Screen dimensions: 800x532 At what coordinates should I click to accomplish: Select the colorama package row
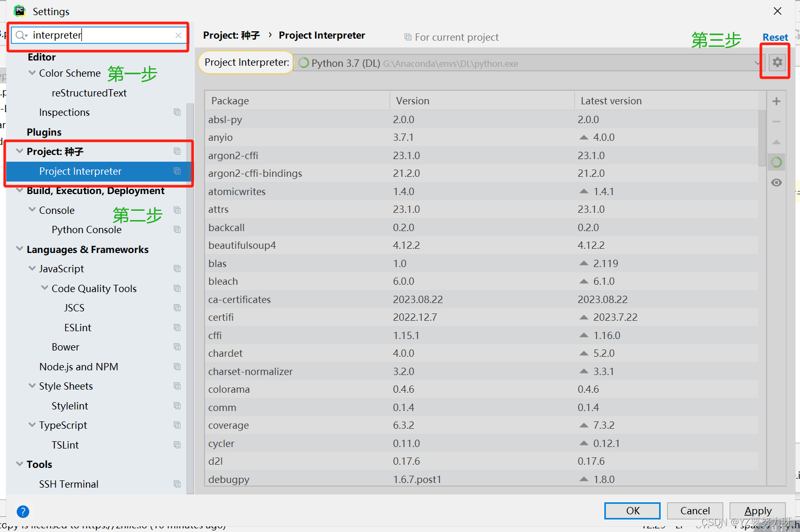point(482,389)
